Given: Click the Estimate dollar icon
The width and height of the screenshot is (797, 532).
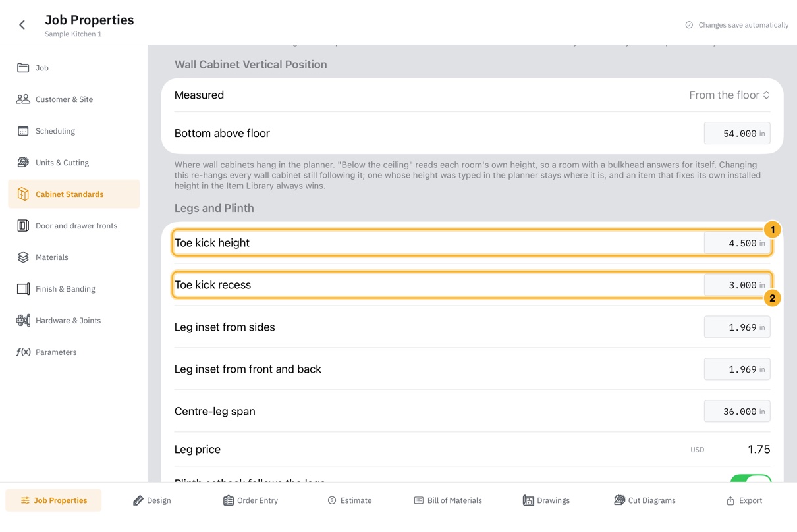Looking at the screenshot, I should tap(332, 500).
